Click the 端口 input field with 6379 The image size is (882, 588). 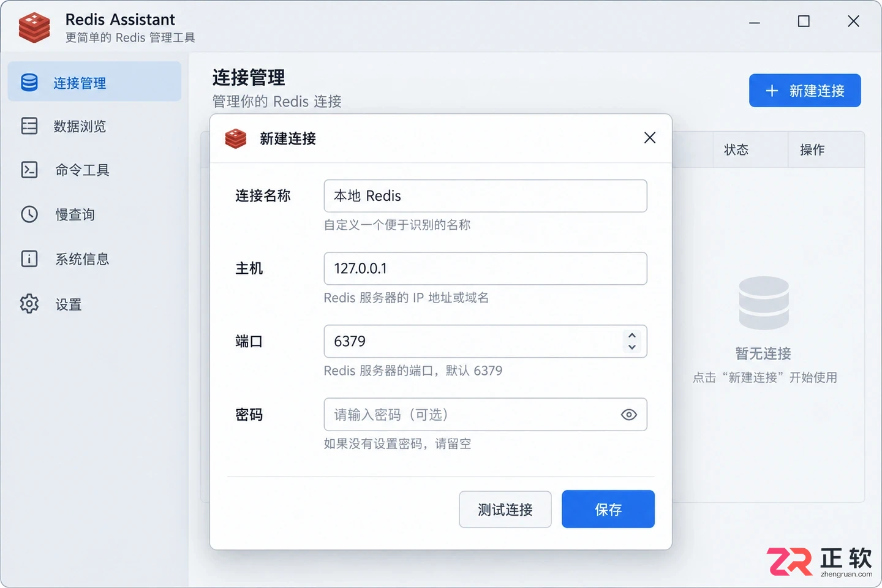[x=485, y=341]
